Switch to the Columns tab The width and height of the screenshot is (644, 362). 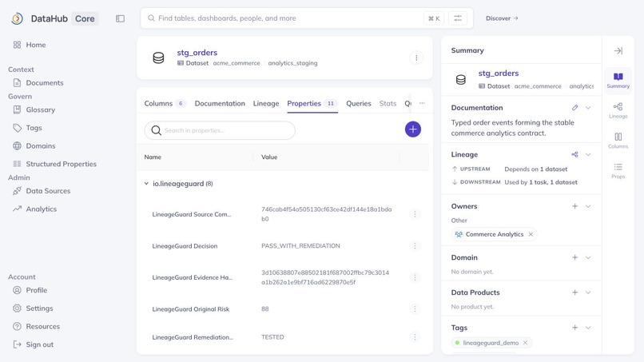coord(165,104)
